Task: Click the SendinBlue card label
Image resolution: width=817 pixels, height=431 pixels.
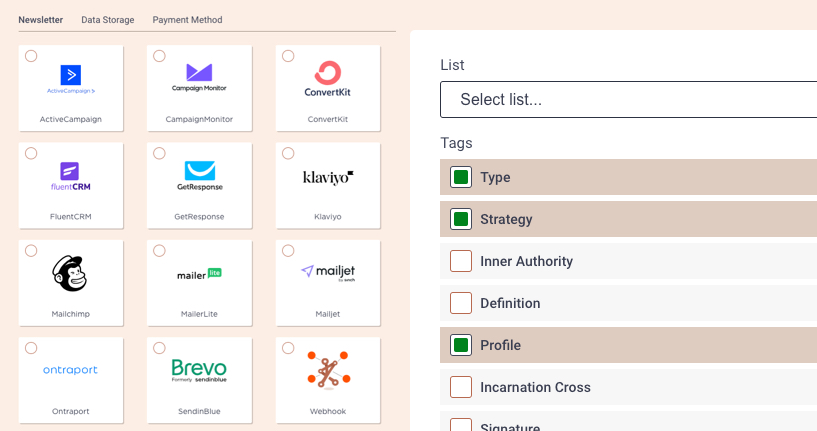Action: point(199,411)
